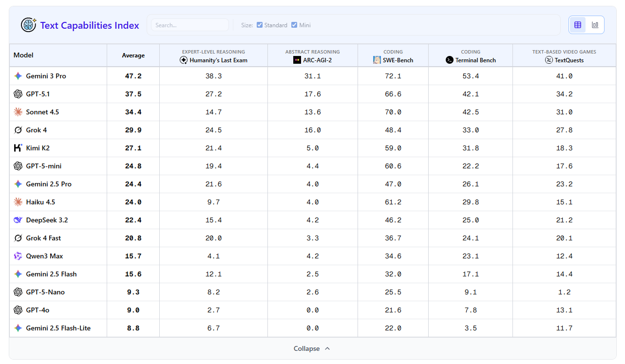Click the Haiku 4.5 logo icon
This screenshot has width=625, height=364.
coord(18,202)
